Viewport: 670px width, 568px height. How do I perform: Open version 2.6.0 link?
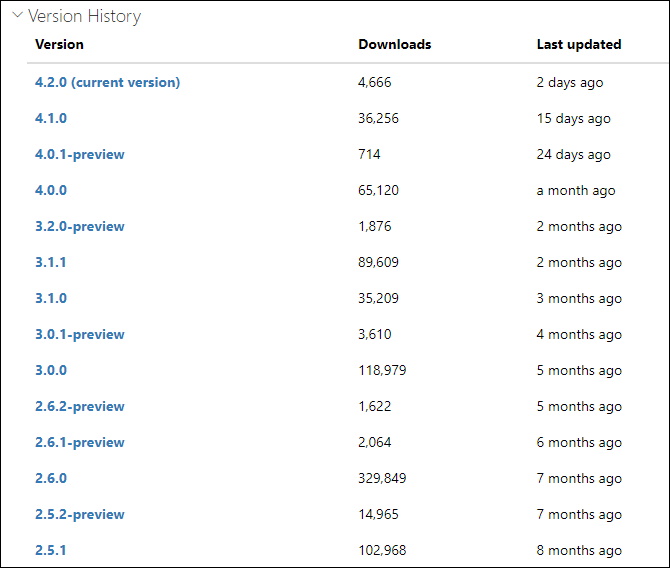tap(51, 478)
